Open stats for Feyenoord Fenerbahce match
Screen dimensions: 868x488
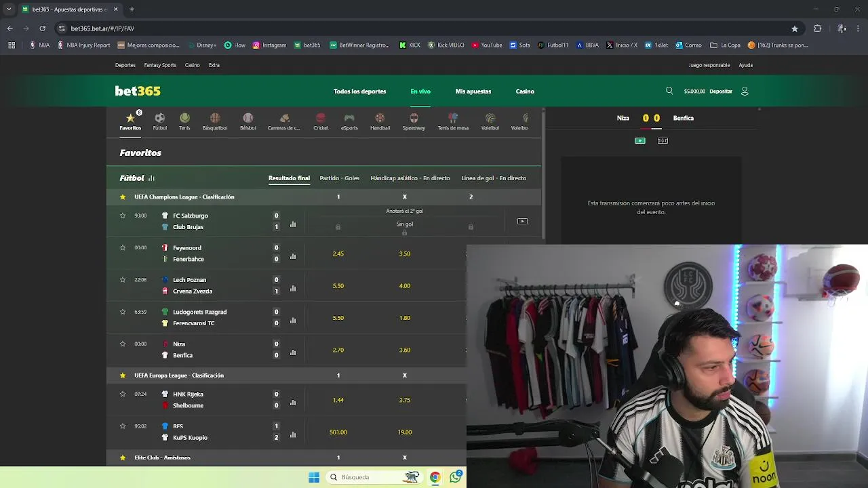click(x=293, y=256)
